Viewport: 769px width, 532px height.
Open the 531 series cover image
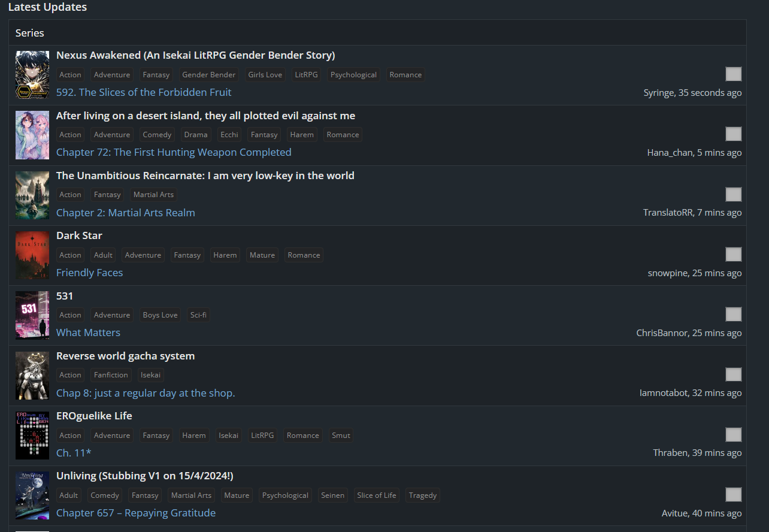32,315
